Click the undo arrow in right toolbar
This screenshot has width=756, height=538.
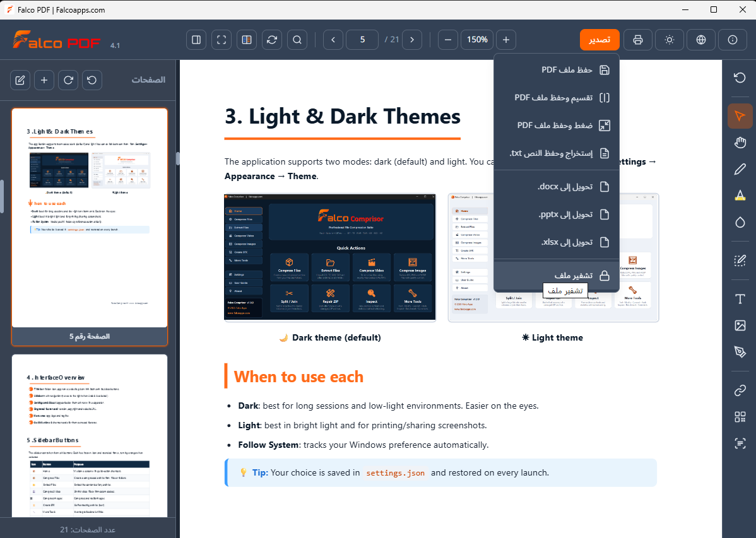[740, 78]
